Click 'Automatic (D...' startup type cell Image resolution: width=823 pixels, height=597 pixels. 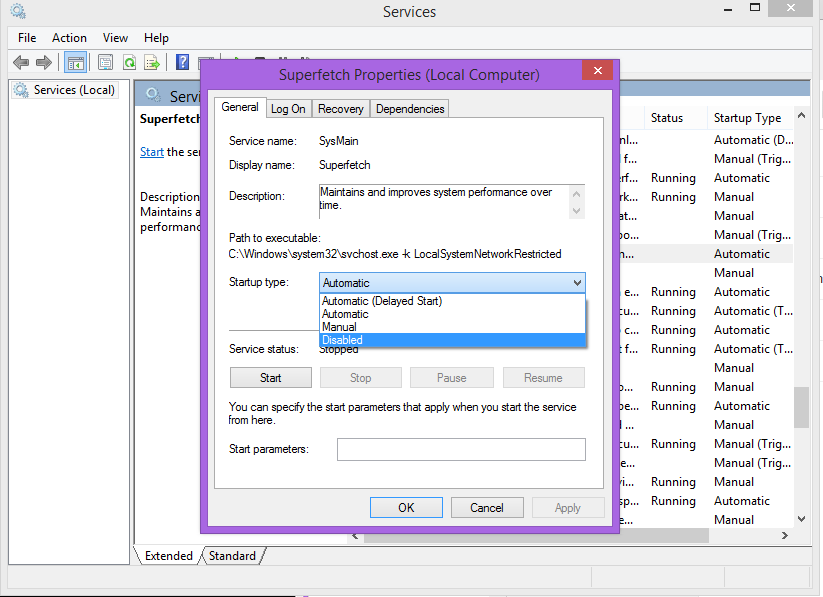754,140
